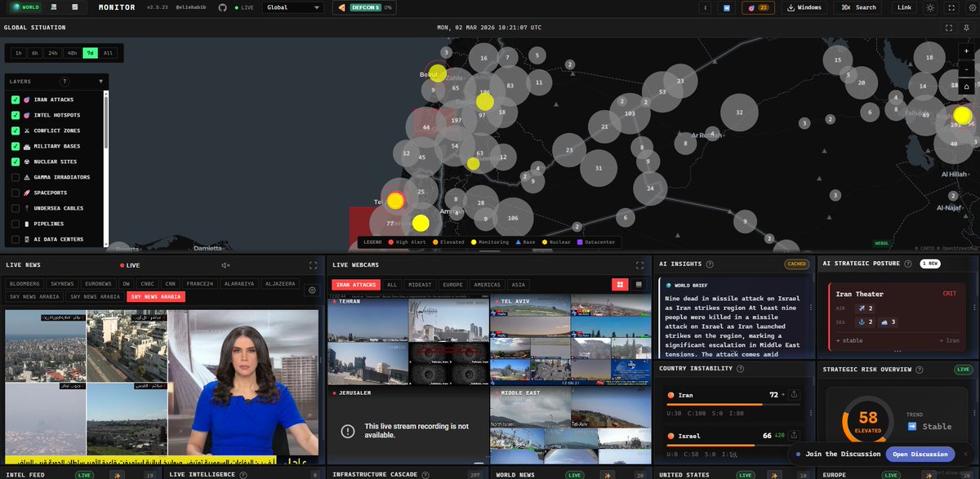The image size is (980, 479).
Task: Expand Live News panel to fullscreen
Action: [x=313, y=265]
